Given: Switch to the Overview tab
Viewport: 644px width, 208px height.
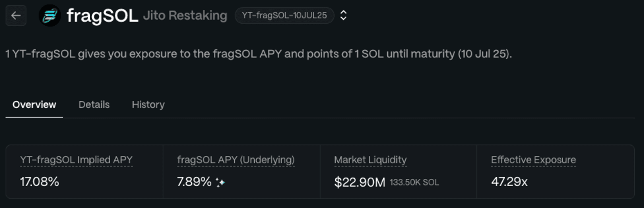Looking at the screenshot, I should [x=34, y=105].
